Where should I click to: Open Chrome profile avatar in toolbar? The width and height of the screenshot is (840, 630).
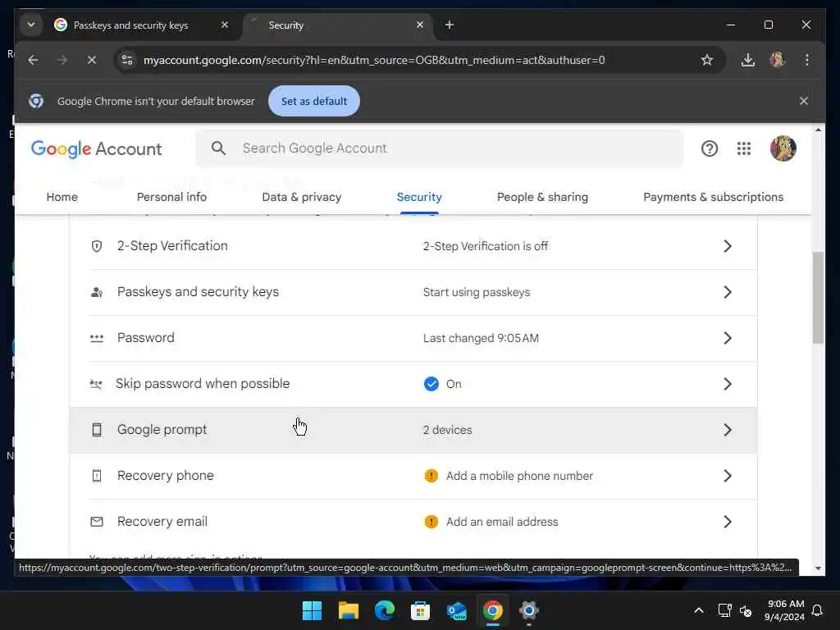tap(777, 60)
